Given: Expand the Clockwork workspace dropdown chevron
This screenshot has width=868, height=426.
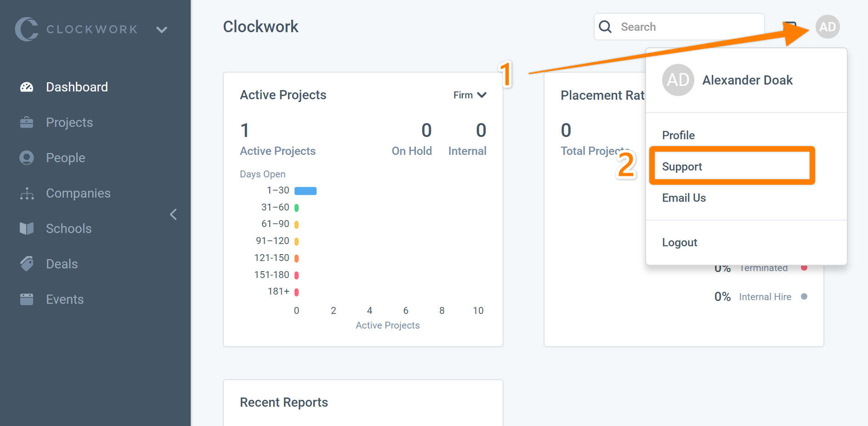Looking at the screenshot, I should (161, 30).
